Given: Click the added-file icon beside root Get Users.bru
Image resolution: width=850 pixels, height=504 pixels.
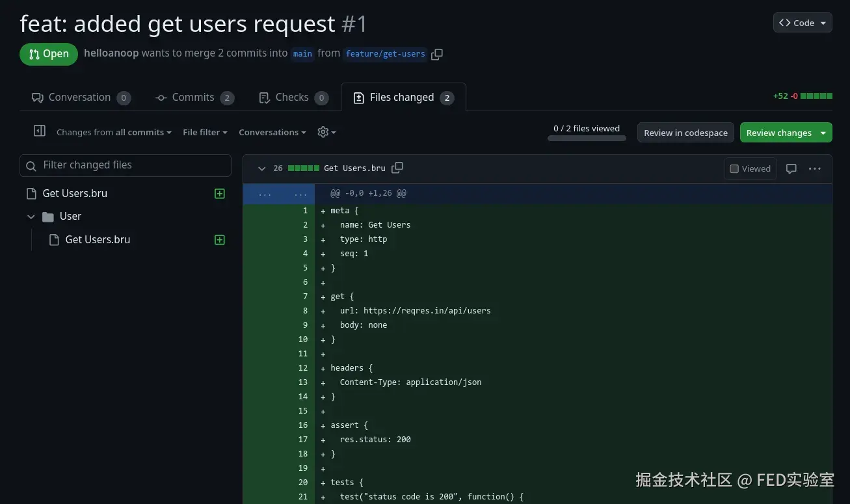Looking at the screenshot, I should pyautogui.click(x=220, y=194).
